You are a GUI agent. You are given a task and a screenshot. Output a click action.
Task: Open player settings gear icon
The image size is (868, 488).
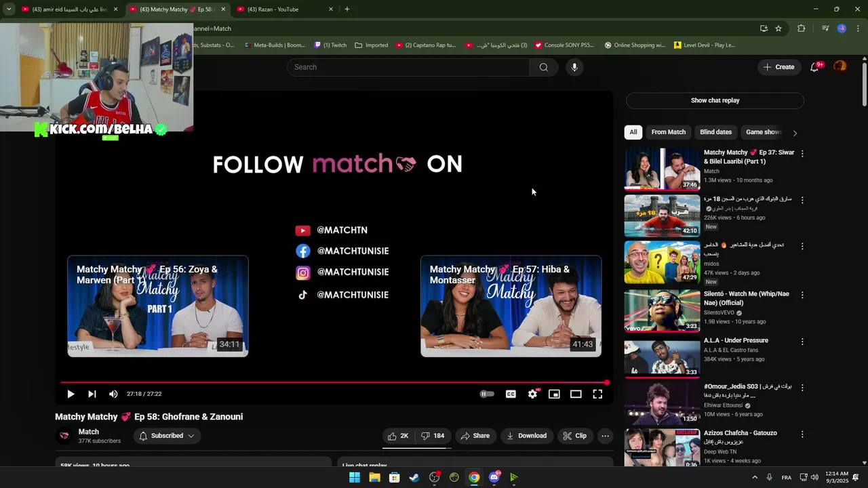click(533, 394)
